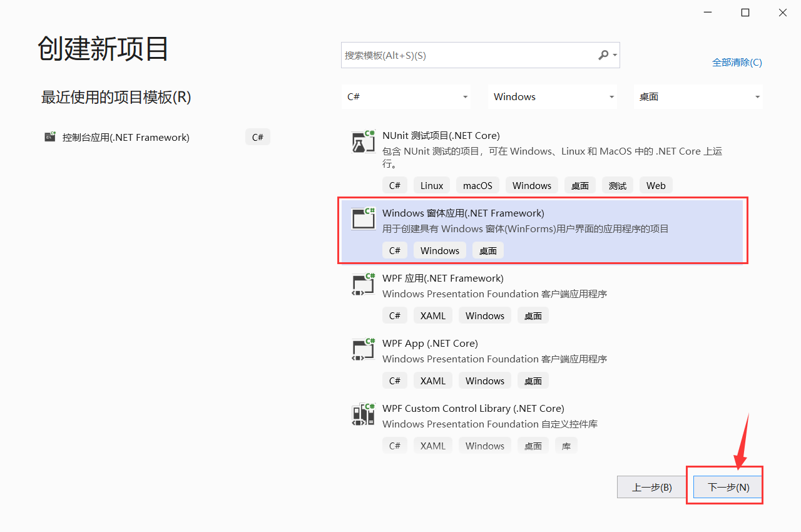Screen dimensions: 801x532
Task: Click the Windows Forms App template icon
Action: (x=363, y=218)
